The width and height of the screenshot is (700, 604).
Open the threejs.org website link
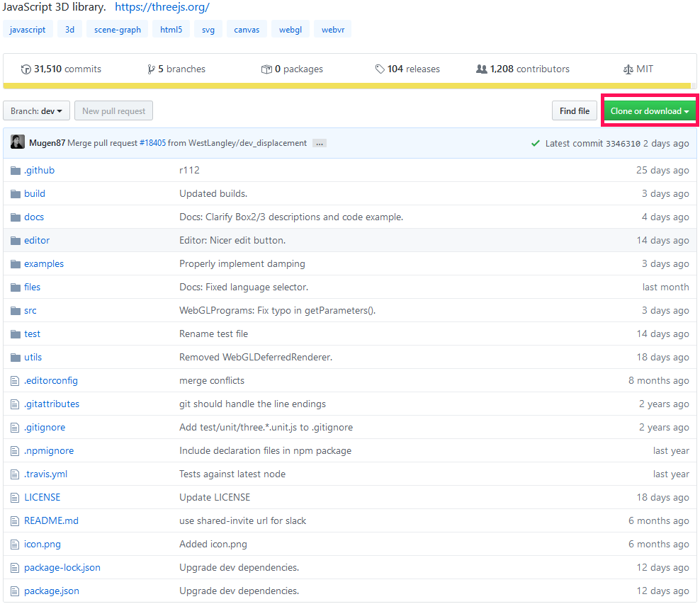pos(162,6)
